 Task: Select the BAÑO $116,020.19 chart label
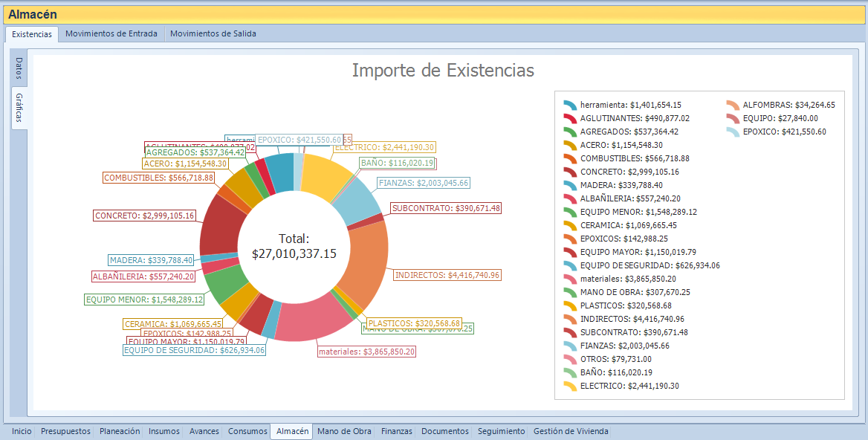coord(397,163)
